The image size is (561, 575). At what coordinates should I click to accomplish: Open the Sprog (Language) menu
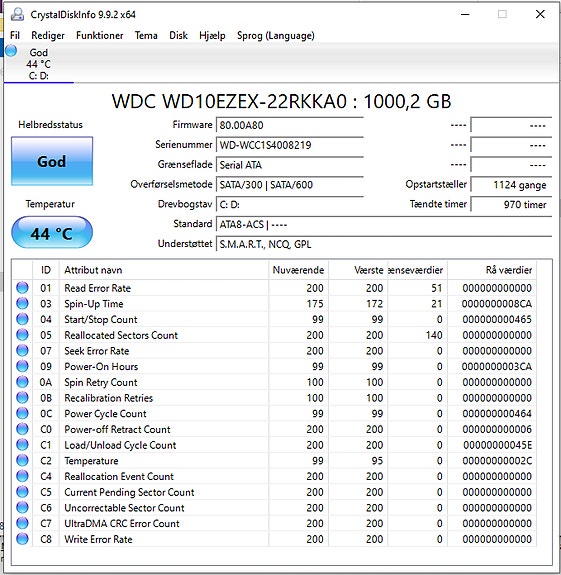click(x=276, y=36)
